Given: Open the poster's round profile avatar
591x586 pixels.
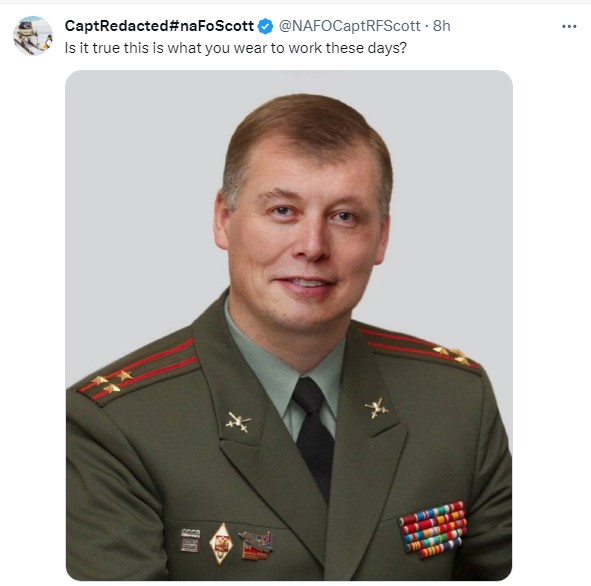Looking at the screenshot, I should (x=33, y=35).
